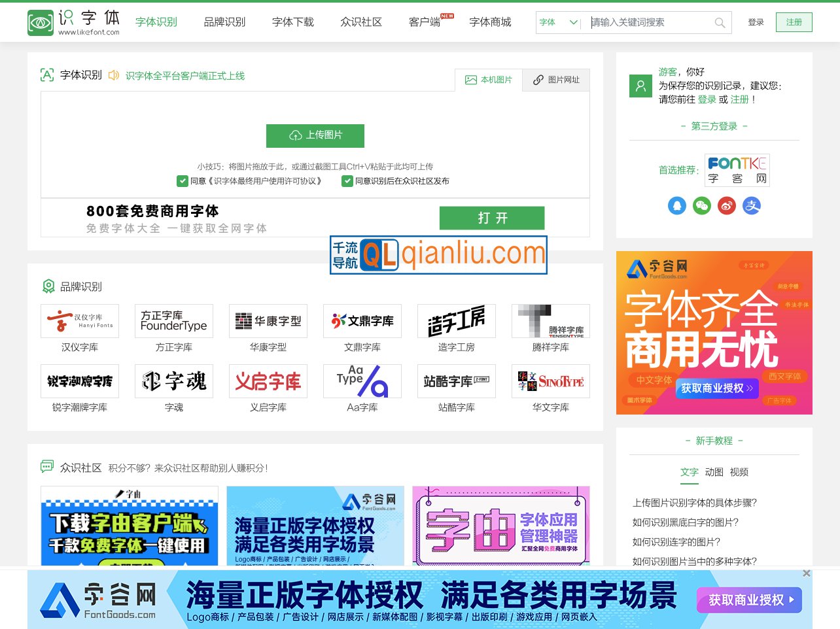This screenshot has width=840, height=629.
Task: Click the LikeFont 识字体 site logo
Action: click(x=74, y=22)
